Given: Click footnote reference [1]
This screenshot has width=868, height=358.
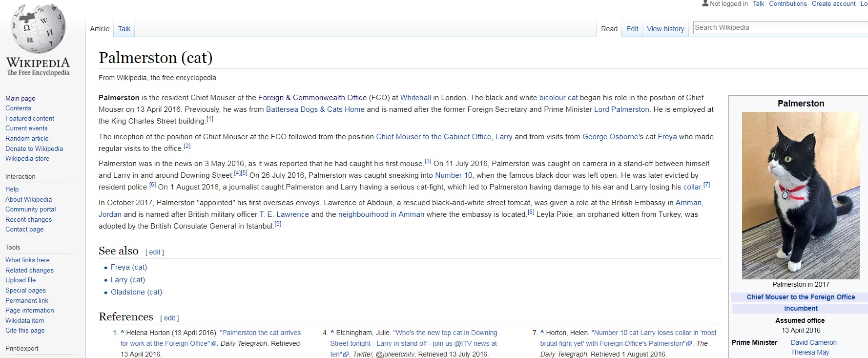Looking at the screenshot, I should click(209, 119).
